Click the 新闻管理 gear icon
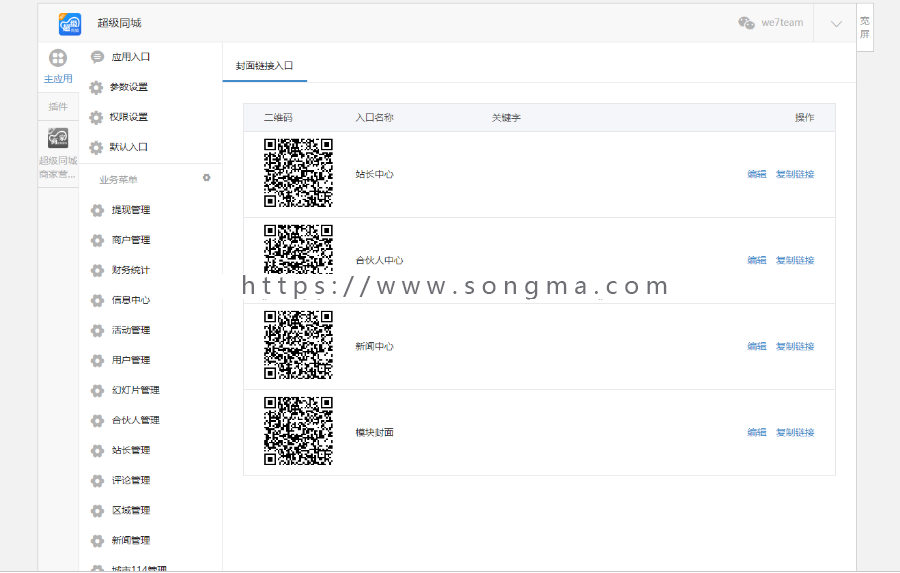This screenshot has height=573, width=900. 98,540
